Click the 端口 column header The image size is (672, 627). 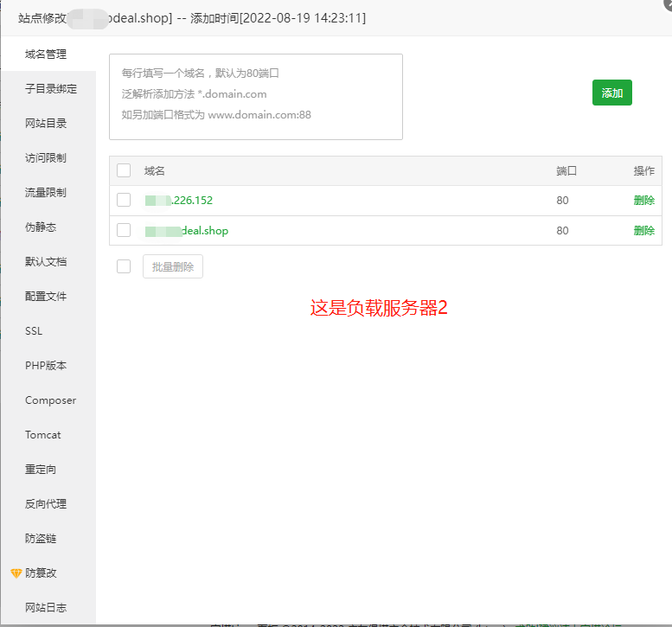pyautogui.click(x=566, y=171)
